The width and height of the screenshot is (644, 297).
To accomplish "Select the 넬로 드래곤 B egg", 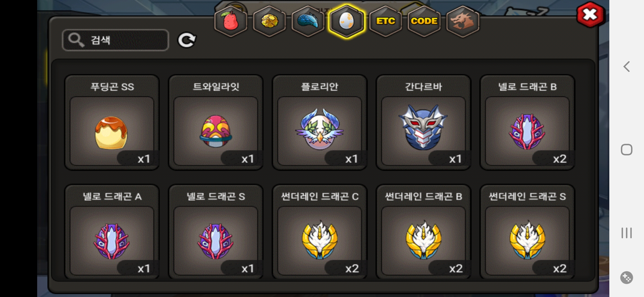I will click(527, 122).
